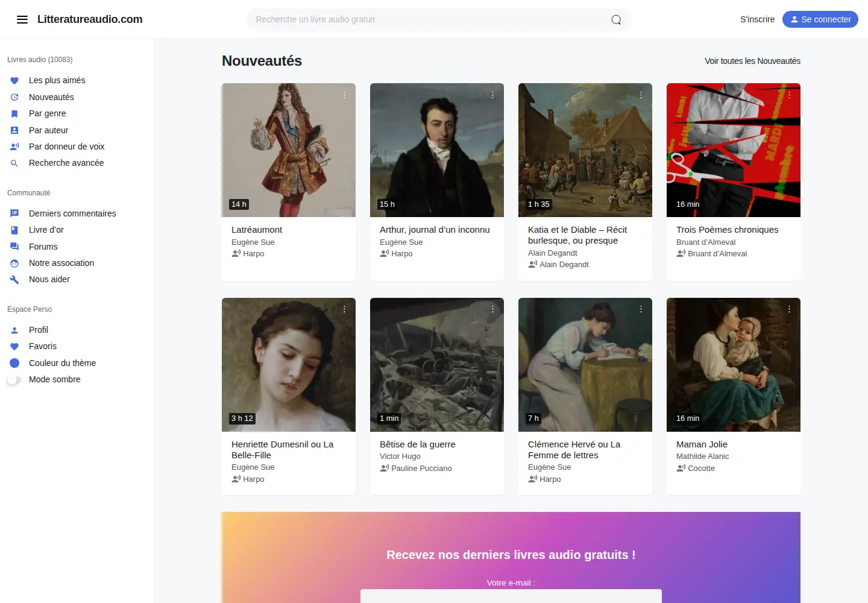Click the person icon beside Profil
This screenshot has width=868, height=603.
pos(14,330)
